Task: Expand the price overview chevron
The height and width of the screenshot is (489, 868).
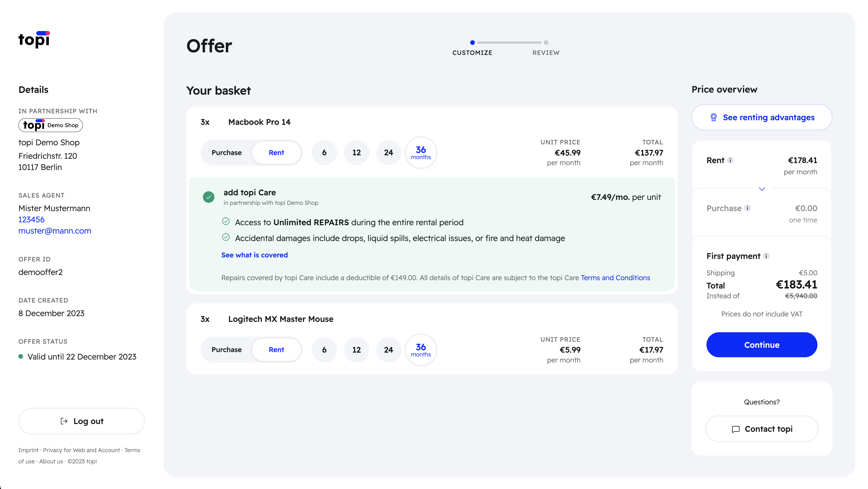Action: (x=762, y=189)
